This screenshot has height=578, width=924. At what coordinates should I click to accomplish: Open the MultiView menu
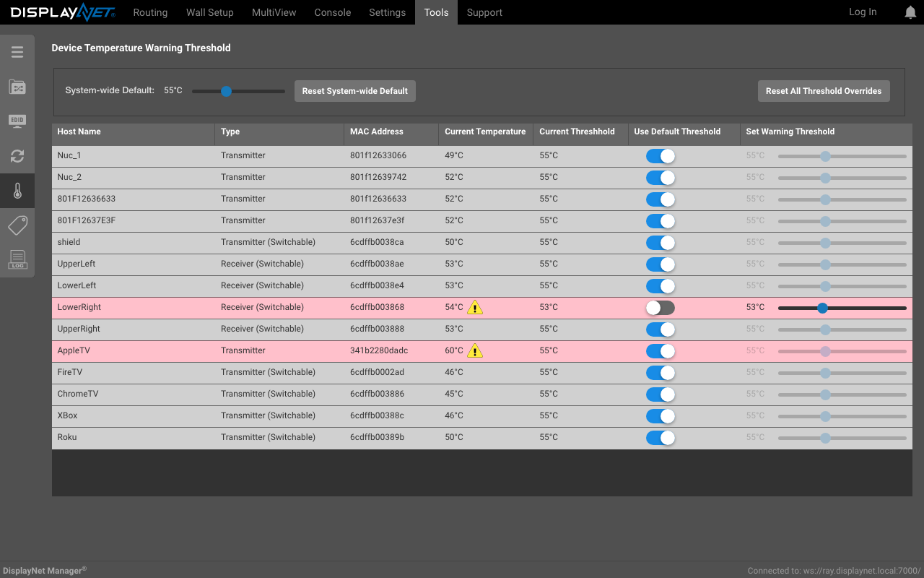pos(274,12)
